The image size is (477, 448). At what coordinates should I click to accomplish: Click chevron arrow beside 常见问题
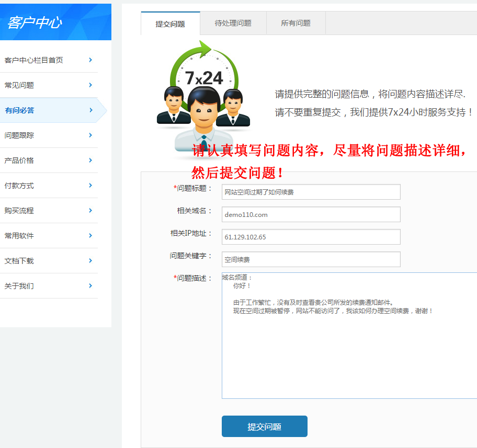(x=90, y=85)
